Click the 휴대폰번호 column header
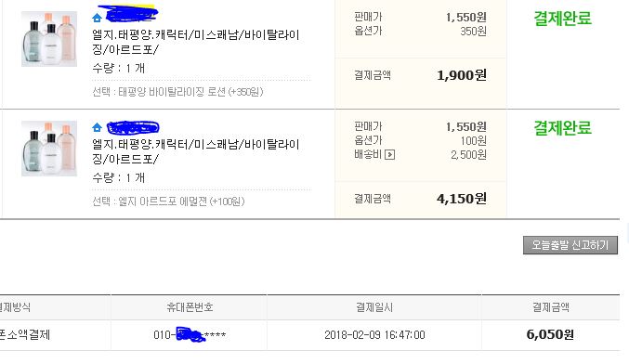Viewport: 629px width, 364px height. 190,307
